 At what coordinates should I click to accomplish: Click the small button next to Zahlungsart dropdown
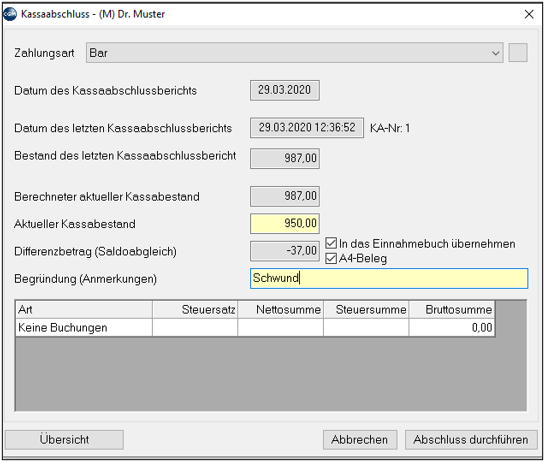(518, 53)
